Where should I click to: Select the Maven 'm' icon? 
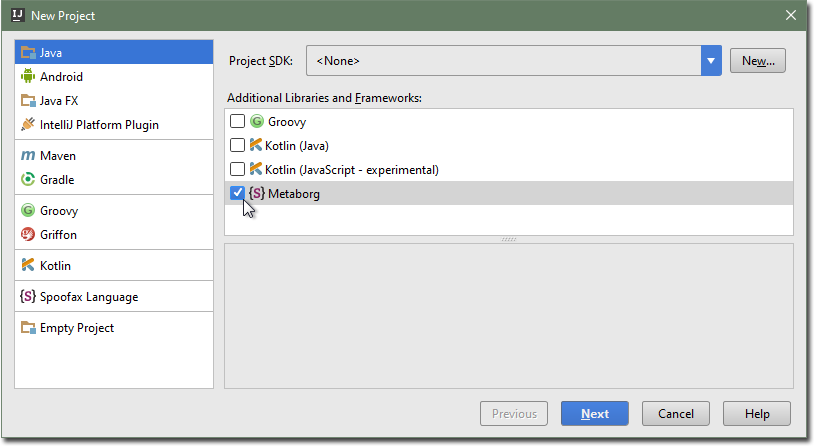(x=28, y=155)
